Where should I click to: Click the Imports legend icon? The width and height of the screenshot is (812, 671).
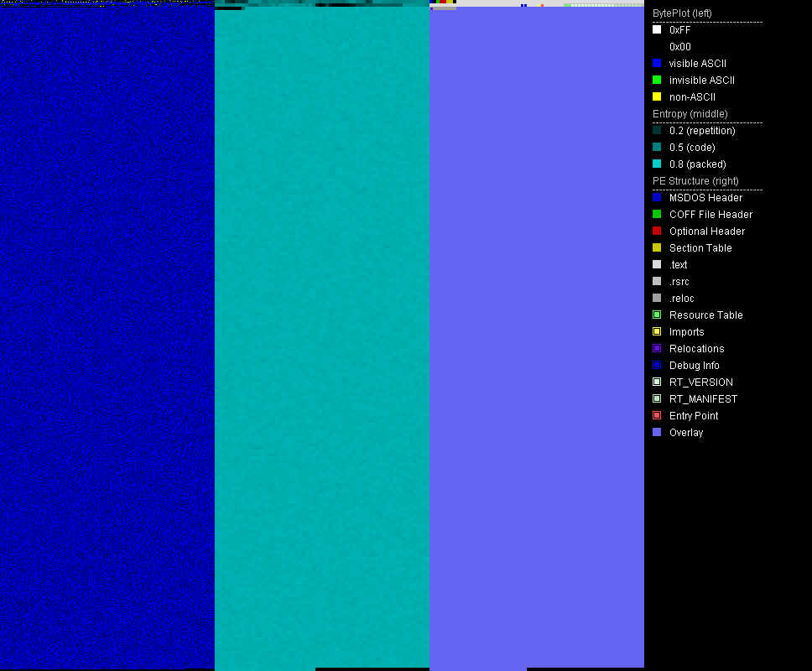point(657,331)
